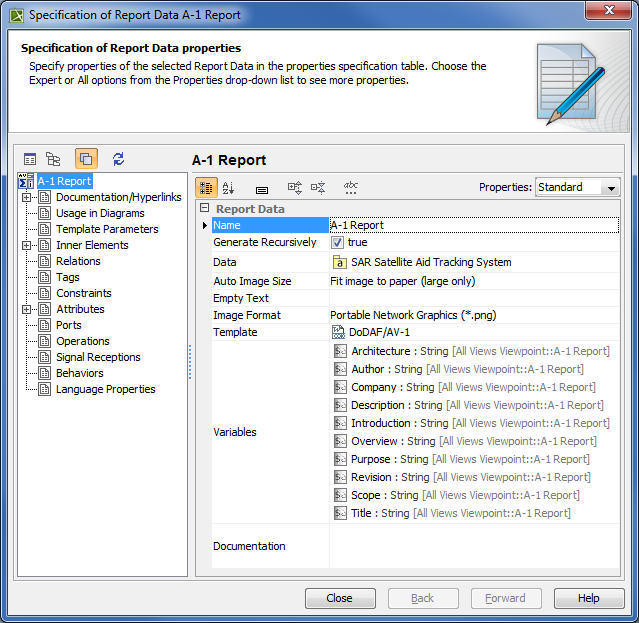Click the Description variable icon
The image size is (639, 623).
click(340, 405)
